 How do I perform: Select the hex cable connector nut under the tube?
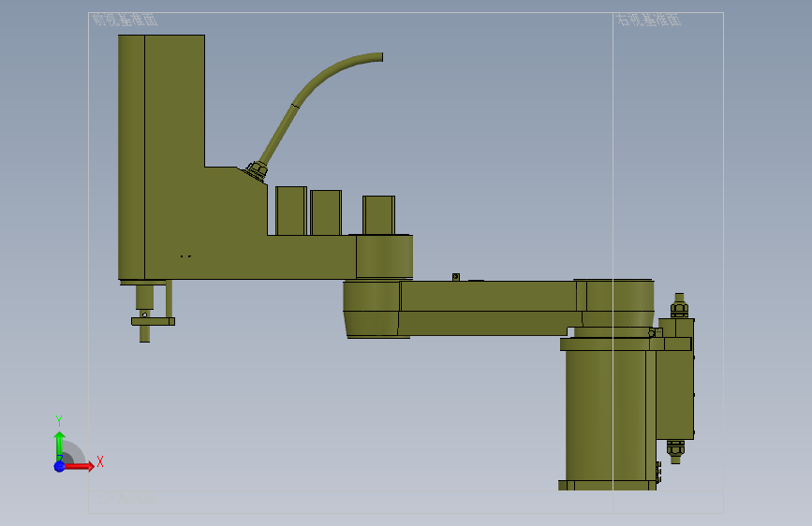pyautogui.click(x=257, y=170)
